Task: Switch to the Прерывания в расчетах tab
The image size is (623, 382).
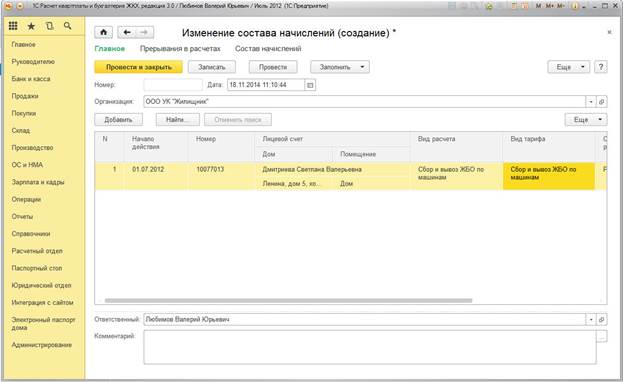Action: coord(180,48)
